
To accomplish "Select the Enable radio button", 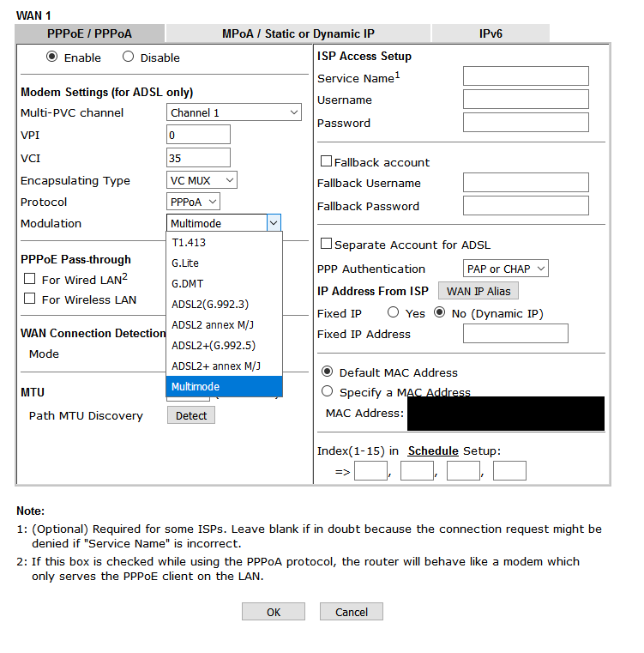I will (51, 57).
